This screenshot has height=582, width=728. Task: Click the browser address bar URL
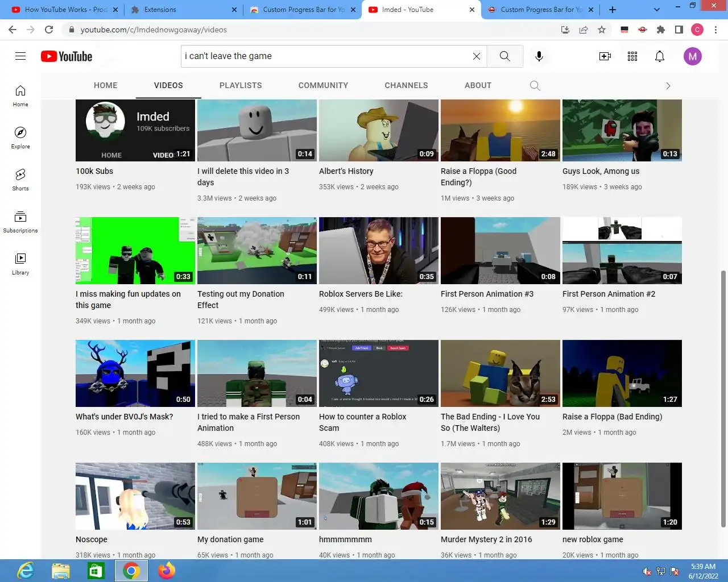[154, 30]
